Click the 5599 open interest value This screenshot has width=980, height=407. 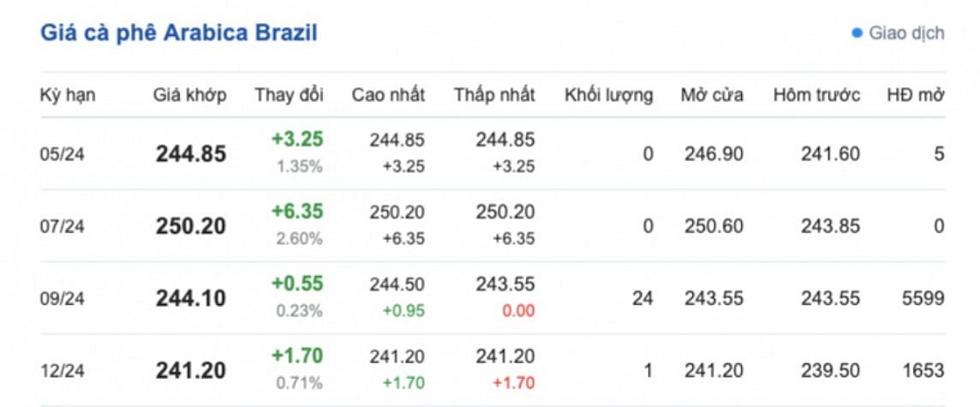coord(923,298)
